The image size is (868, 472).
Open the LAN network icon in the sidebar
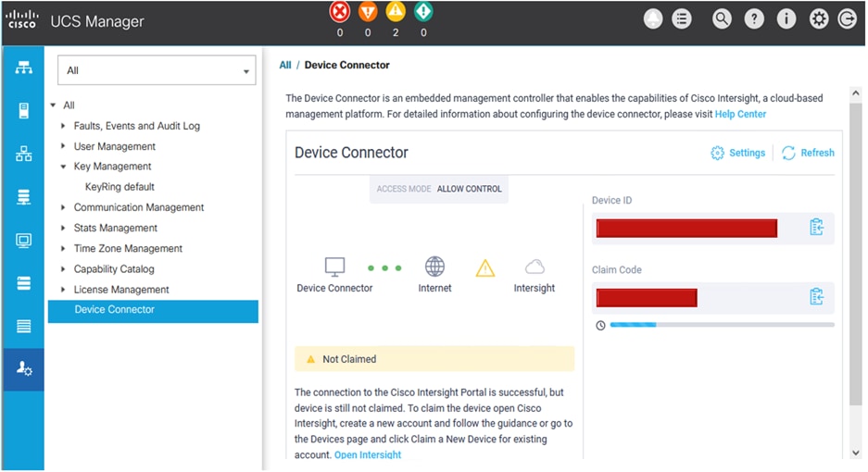click(x=23, y=154)
